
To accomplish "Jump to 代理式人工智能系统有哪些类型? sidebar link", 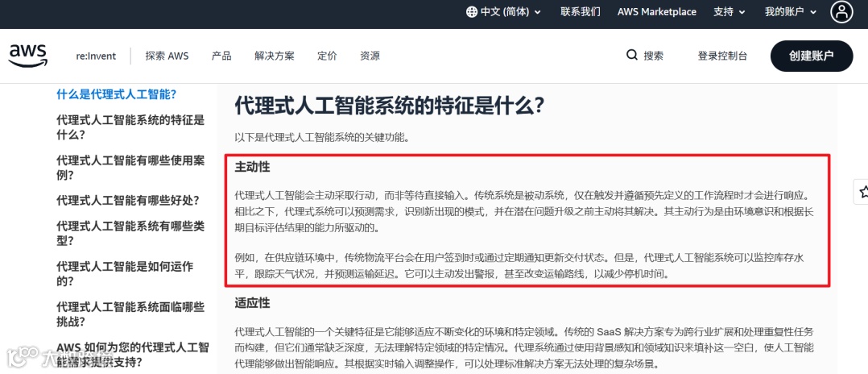I will [130, 233].
